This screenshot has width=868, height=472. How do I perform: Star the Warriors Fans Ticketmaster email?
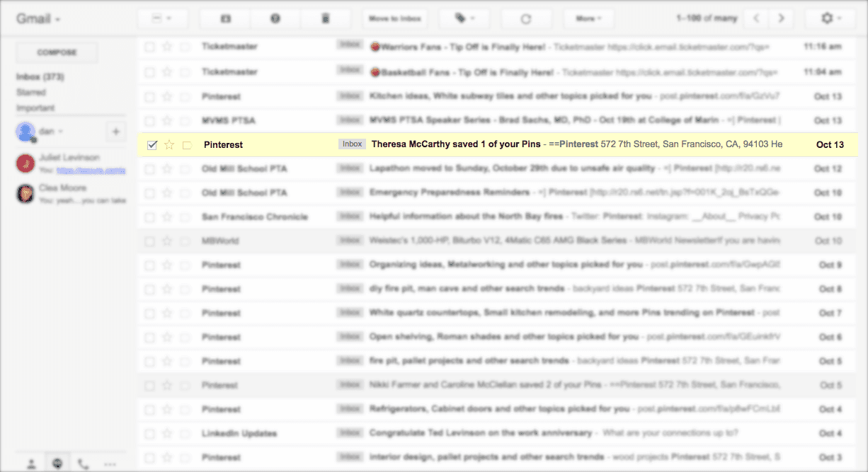click(167, 47)
